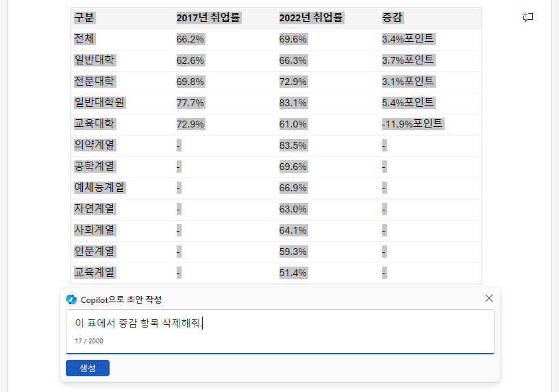Select the 의약계열 row label

pyautogui.click(x=95, y=145)
